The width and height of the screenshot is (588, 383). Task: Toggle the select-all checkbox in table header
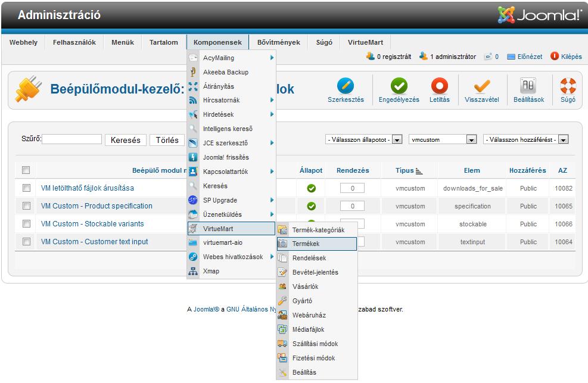tap(26, 170)
